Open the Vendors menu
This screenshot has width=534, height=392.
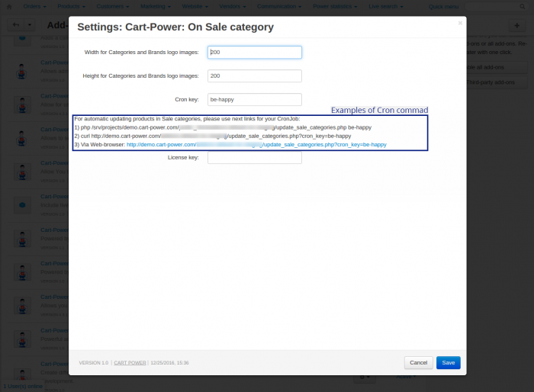coord(232,6)
